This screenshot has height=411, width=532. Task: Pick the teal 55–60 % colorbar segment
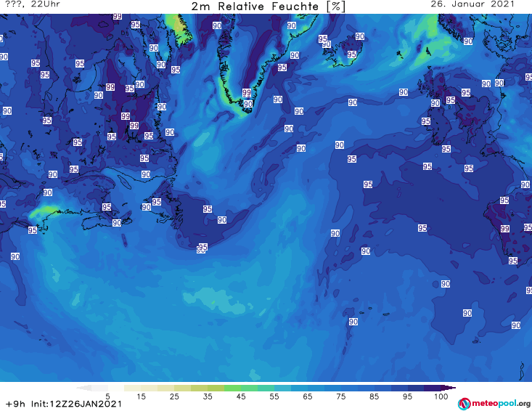282,388
